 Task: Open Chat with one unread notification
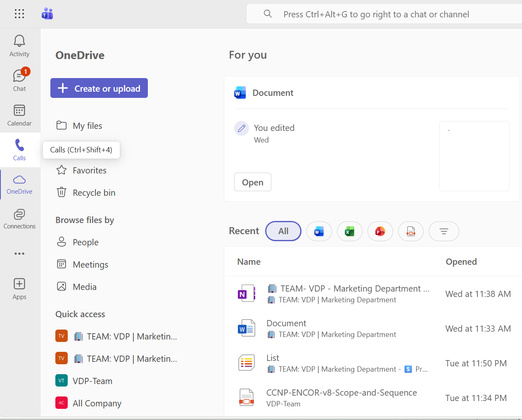19,80
